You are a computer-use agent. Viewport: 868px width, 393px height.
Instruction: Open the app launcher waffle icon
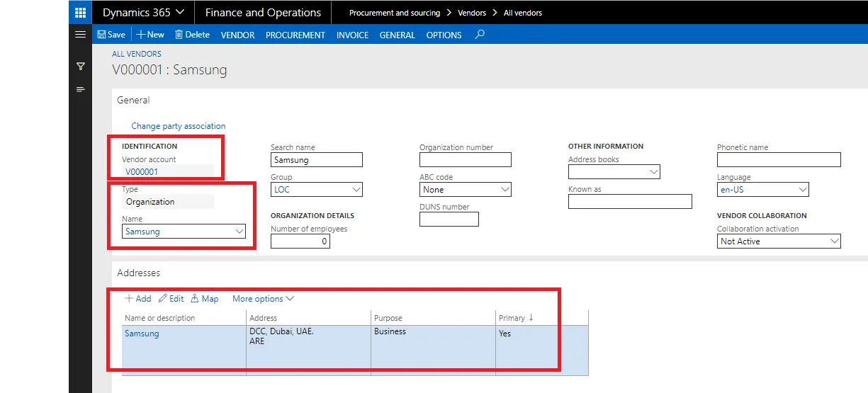80,12
